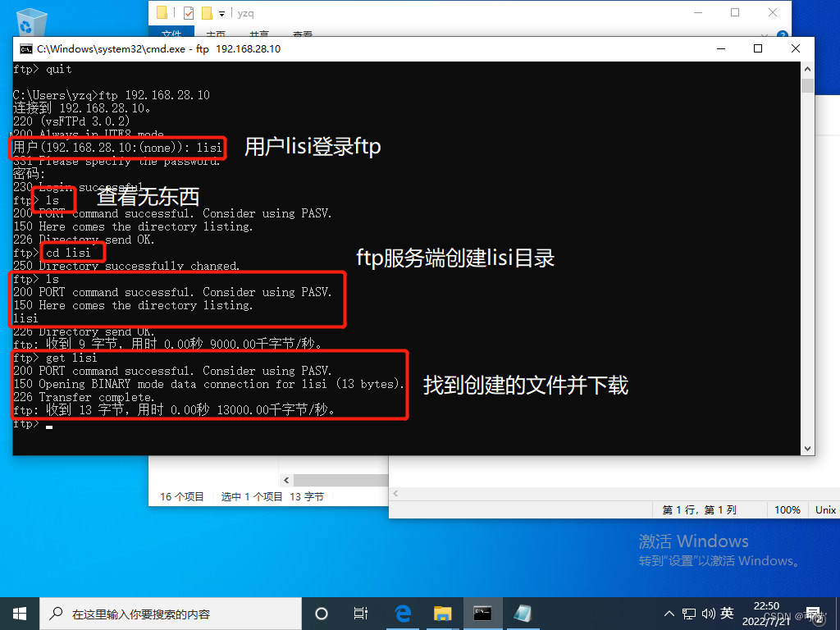Image resolution: width=840 pixels, height=630 pixels.
Task: Open the notification center icon
Action: (x=815, y=614)
